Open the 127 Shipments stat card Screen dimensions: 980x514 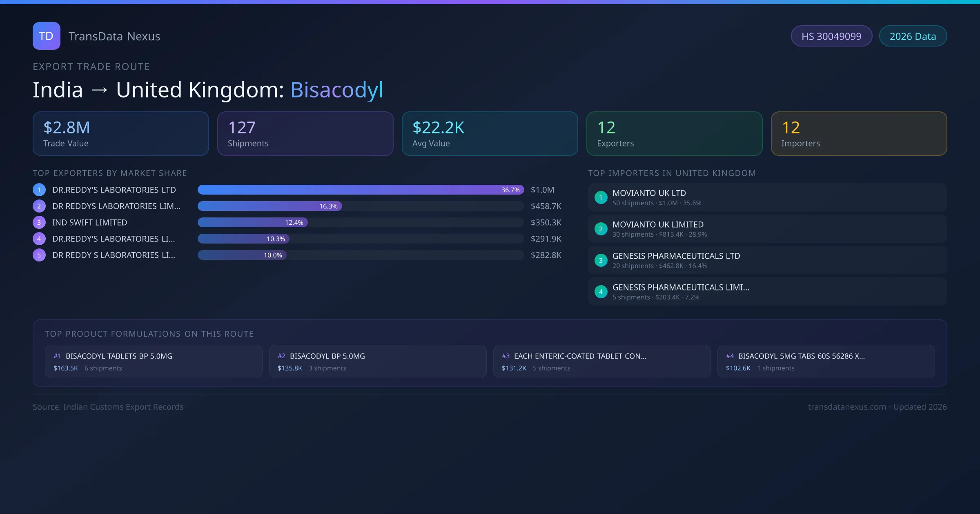pyautogui.click(x=305, y=133)
